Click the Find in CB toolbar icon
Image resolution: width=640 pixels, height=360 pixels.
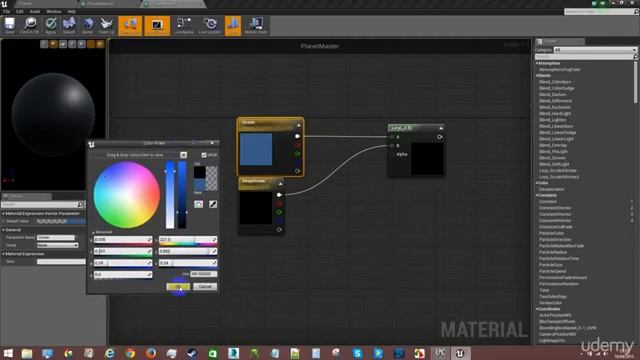click(x=29, y=25)
